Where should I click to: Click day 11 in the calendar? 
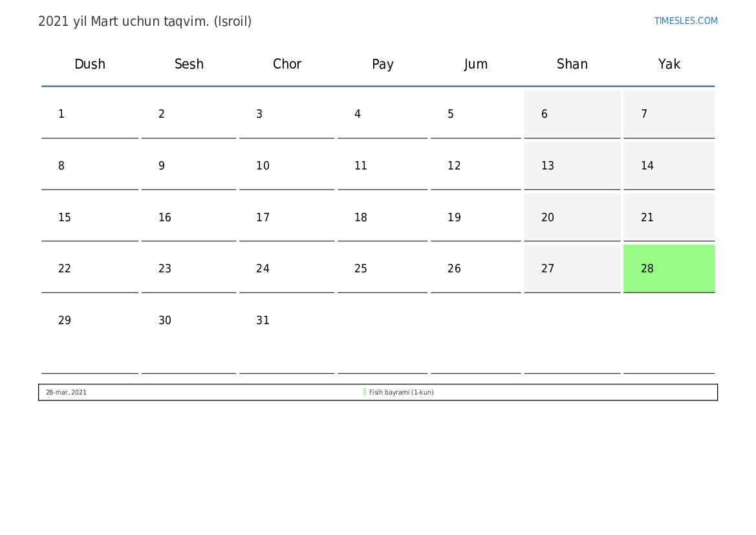(x=382, y=166)
